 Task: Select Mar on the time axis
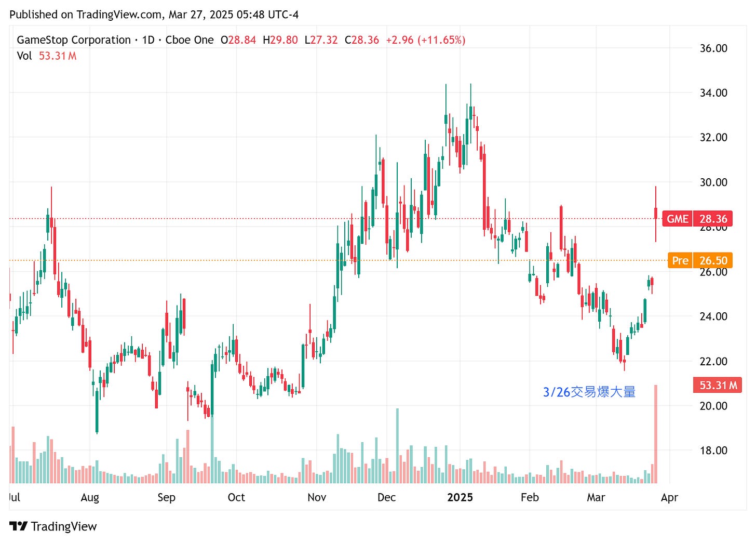[x=597, y=497]
